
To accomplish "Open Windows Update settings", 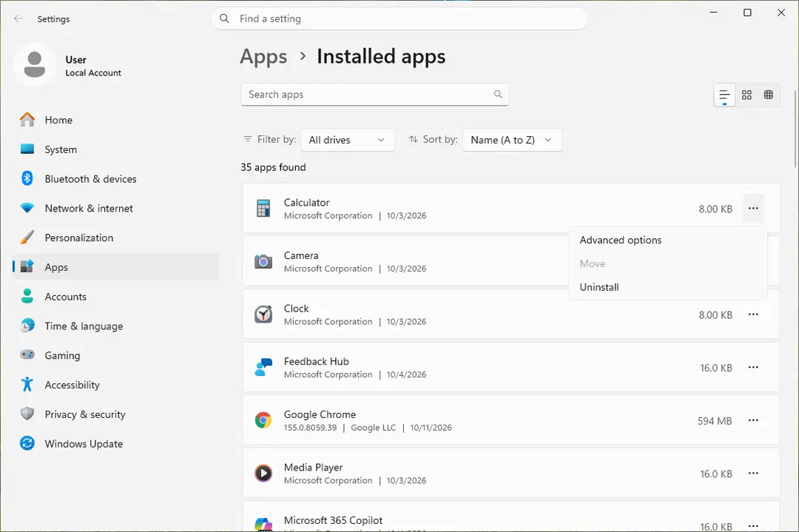I will point(115,444).
